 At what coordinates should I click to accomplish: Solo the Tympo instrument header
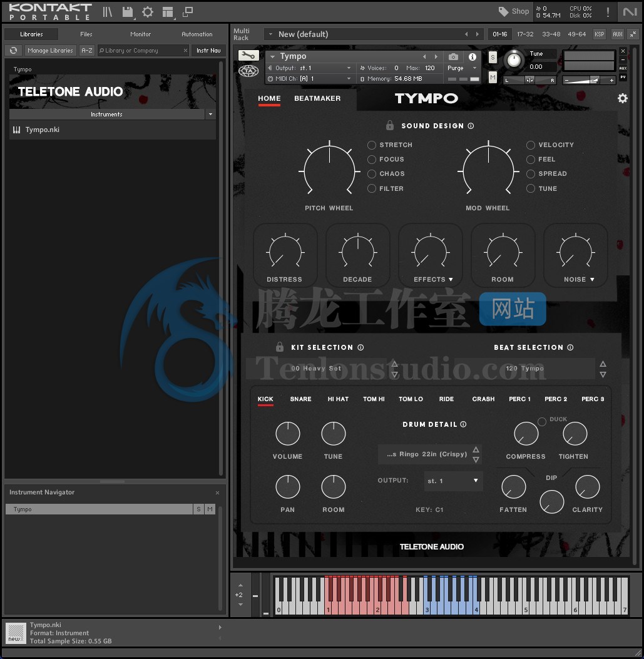pyautogui.click(x=493, y=57)
